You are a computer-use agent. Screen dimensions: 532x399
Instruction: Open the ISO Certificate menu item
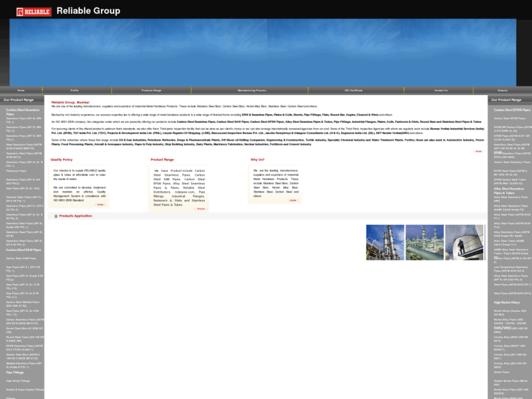click(353, 90)
